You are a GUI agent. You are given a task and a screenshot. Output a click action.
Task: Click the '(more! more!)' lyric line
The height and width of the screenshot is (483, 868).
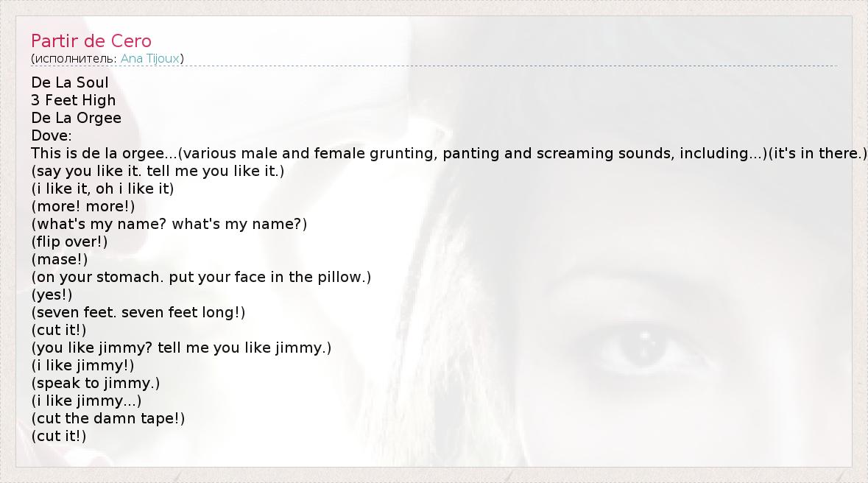point(83,206)
